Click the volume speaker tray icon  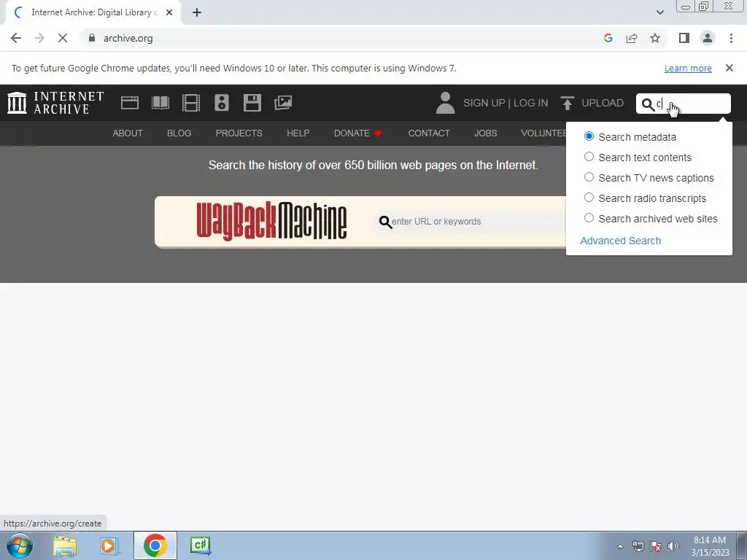click(x=673, y=546)
